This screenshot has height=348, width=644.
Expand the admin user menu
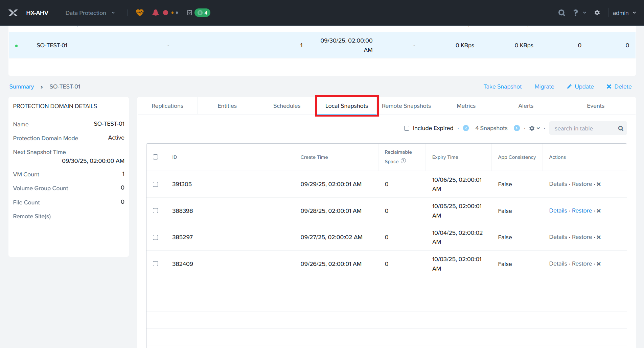tap(624, 13)
